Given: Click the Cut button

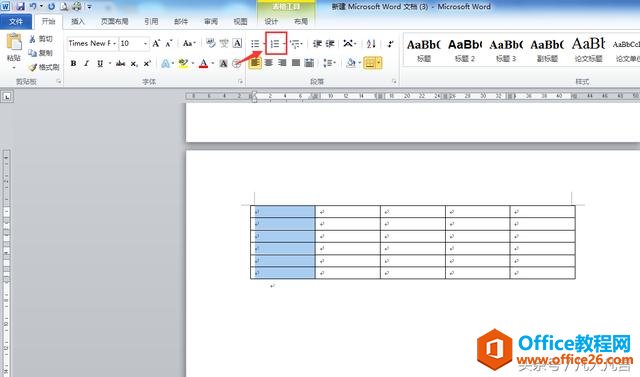Looking at the screenshot, I should point(41,39).
